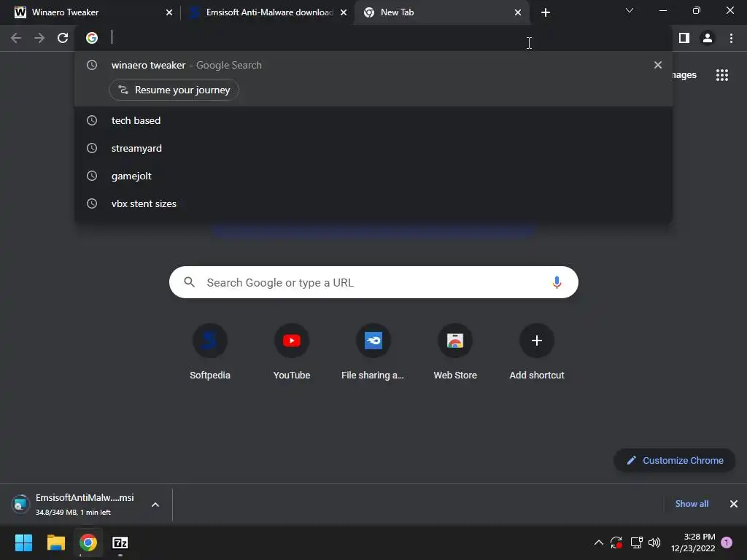Switch to Winaero Tweaker tab
Image resolution: width=747 pixels, height=560 pixels.
coord(90,12)
